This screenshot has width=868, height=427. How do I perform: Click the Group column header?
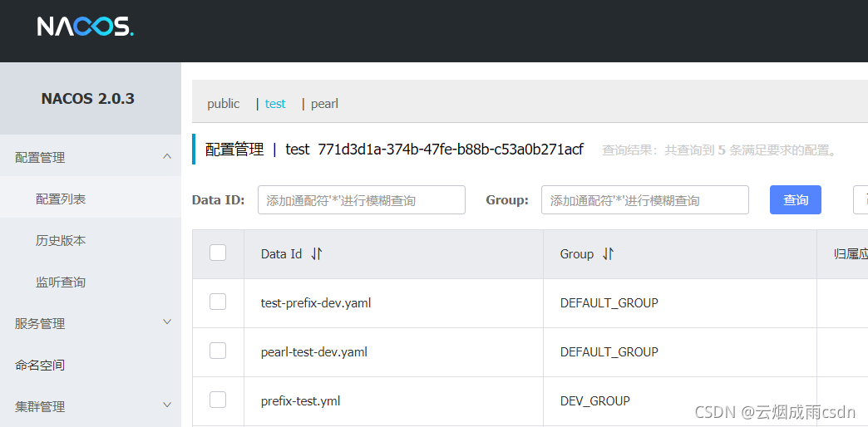pyautogui.click(x=577, y=254)
